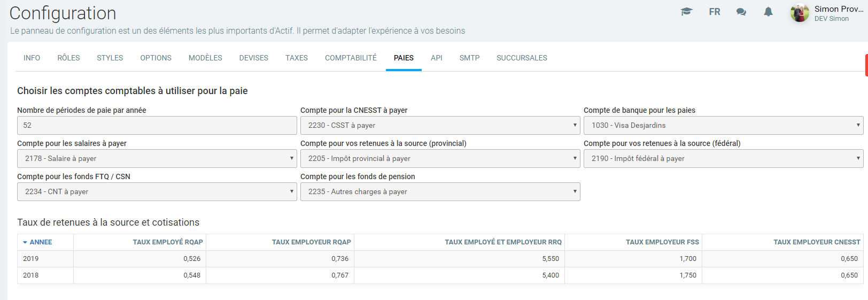Viewport: 868px width, 300px height.
Task: Open the salaires à payer account dropdown
Action: pos(157,158)
